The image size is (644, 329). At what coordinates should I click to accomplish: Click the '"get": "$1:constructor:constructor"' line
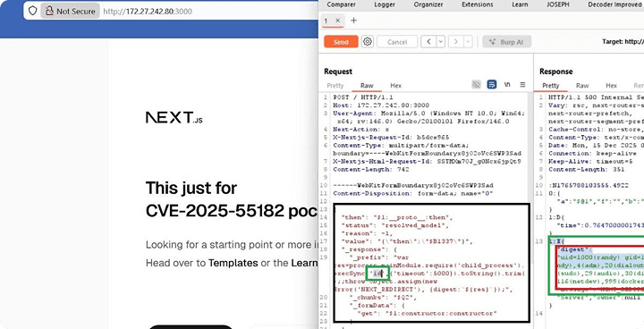point(428,314)
